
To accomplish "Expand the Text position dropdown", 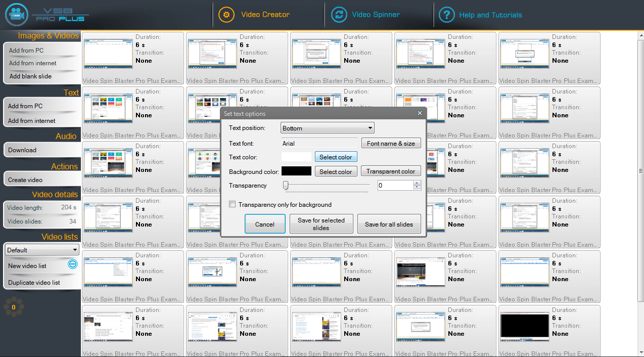I will [x=328, y=128].
